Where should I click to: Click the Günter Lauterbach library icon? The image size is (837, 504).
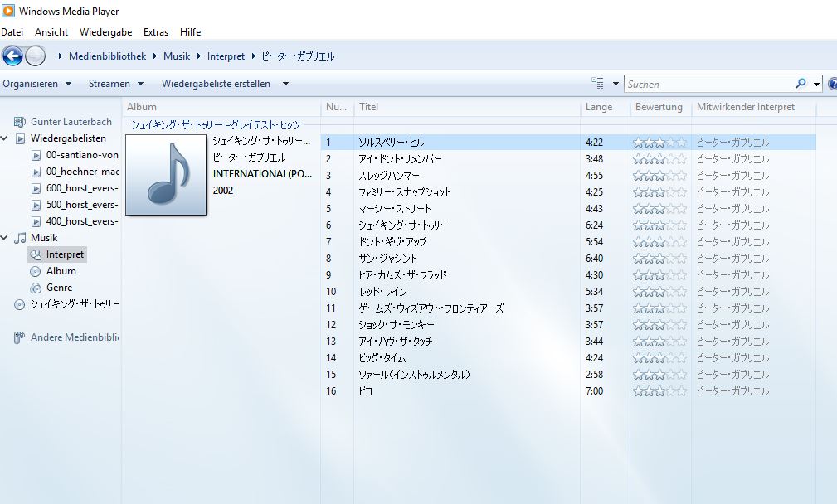point(20,122)
